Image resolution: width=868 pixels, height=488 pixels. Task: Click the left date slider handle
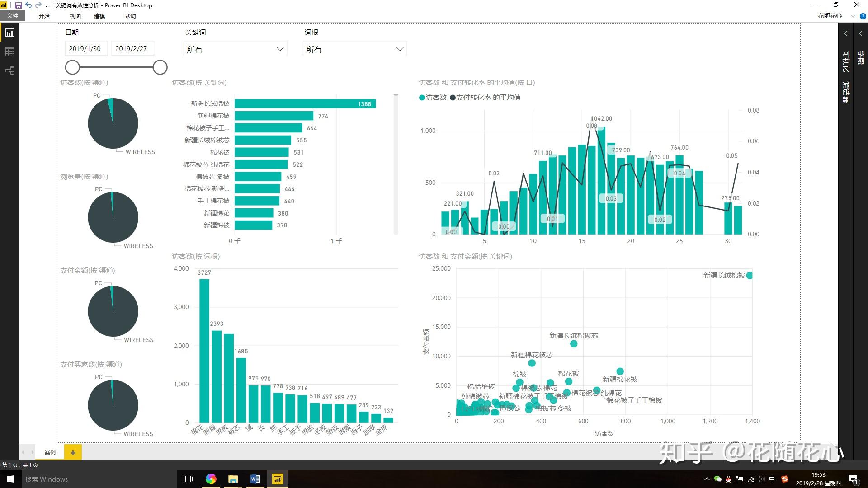pyautogui.click(x=72, y=67)
